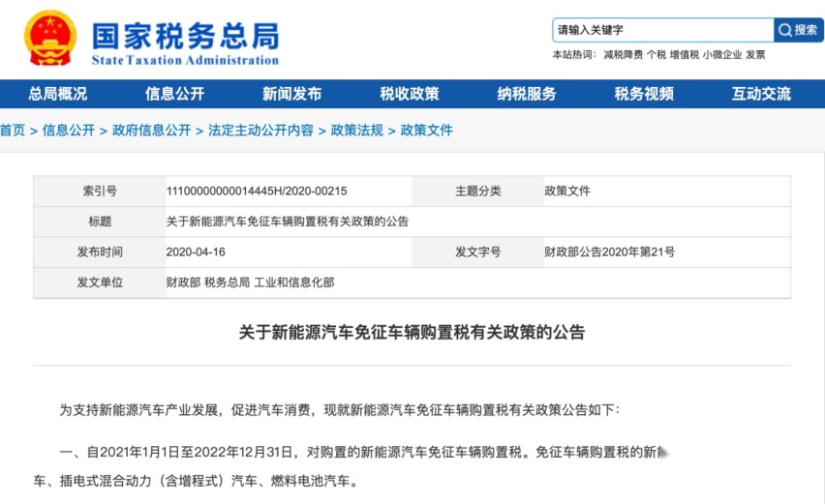Click the 发票 hot keyword
The width and height of the screenshot is (825, 504).
(755, 55)
